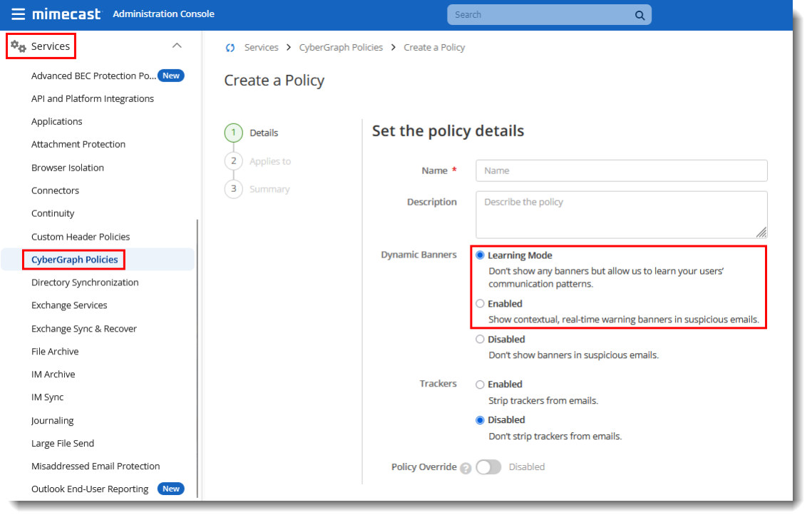Screen dimensions: 812x520
Task: Select Enabled for Dynamic Banners
Action: click(x=480, y=303)
